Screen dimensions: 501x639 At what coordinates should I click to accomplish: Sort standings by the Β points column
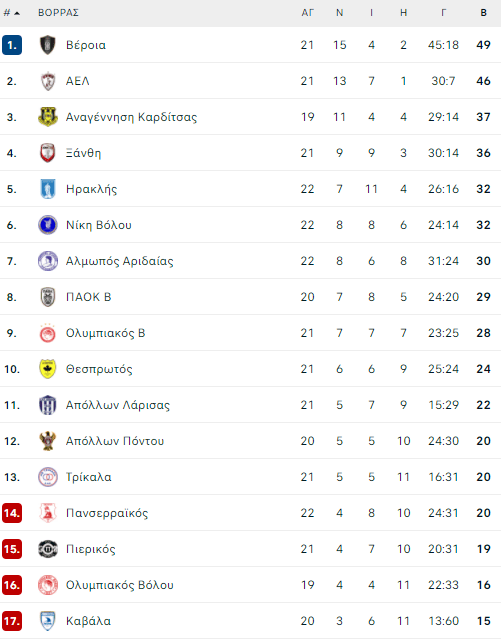pyautogui.click(x=483, y=13)
